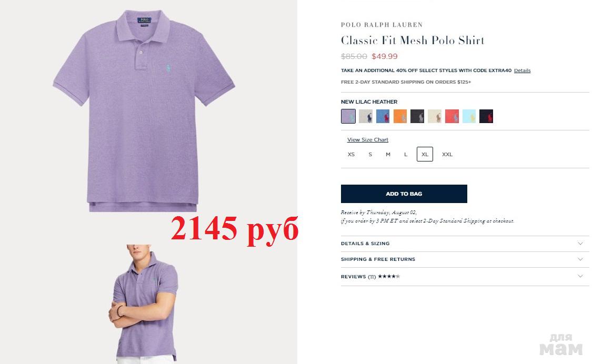592x364 pixels.
Task: View the model wearing polo thumbnail
Action: tap(144, 304)
